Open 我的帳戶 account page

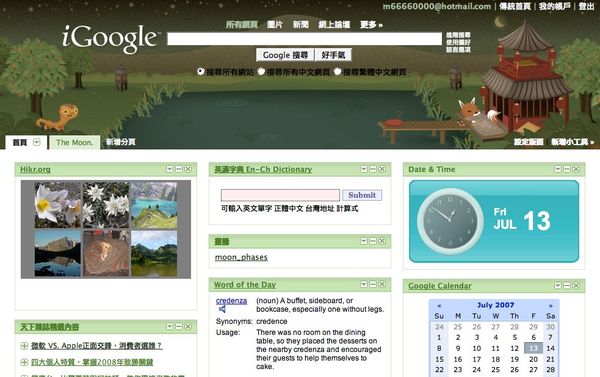point(554,7)
